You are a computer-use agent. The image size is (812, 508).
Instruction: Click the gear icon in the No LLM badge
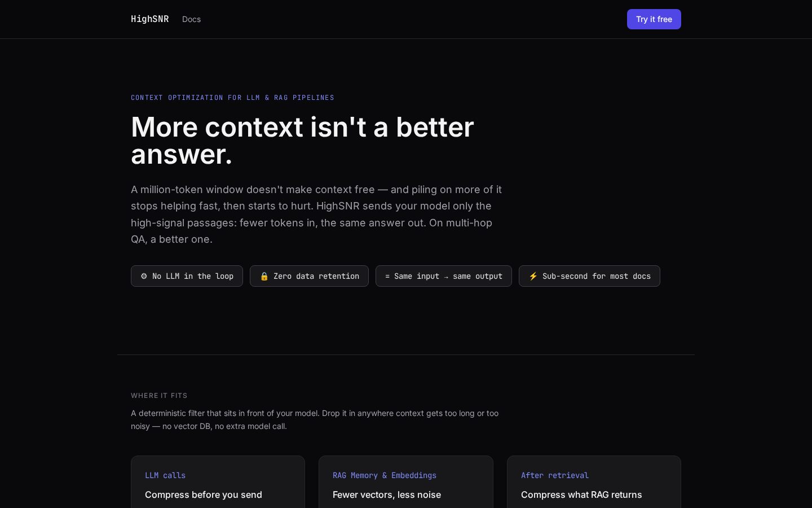144,276
